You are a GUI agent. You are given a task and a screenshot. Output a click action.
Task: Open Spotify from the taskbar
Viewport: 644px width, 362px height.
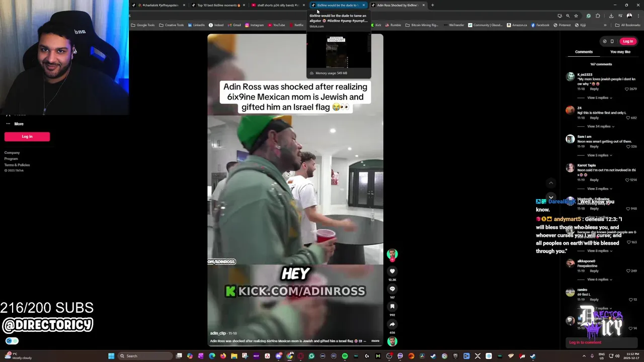(345, 356)
